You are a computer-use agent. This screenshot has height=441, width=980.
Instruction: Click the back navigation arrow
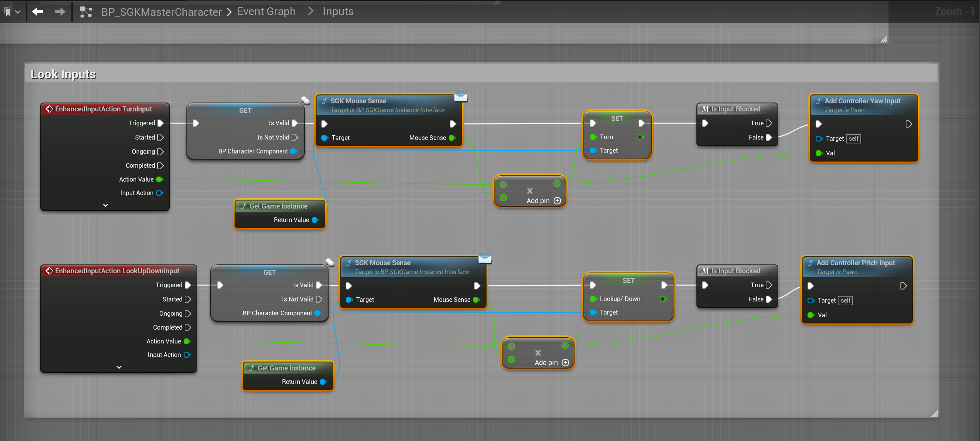point(37,12)
